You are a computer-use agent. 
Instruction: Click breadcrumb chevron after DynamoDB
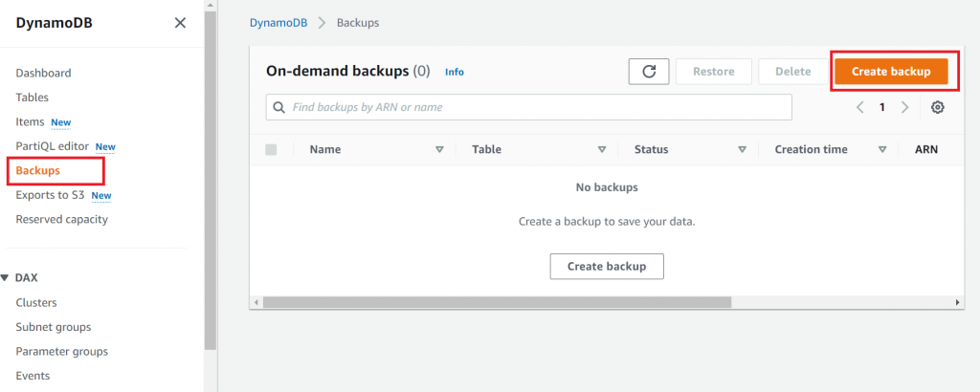click(323, 22)
